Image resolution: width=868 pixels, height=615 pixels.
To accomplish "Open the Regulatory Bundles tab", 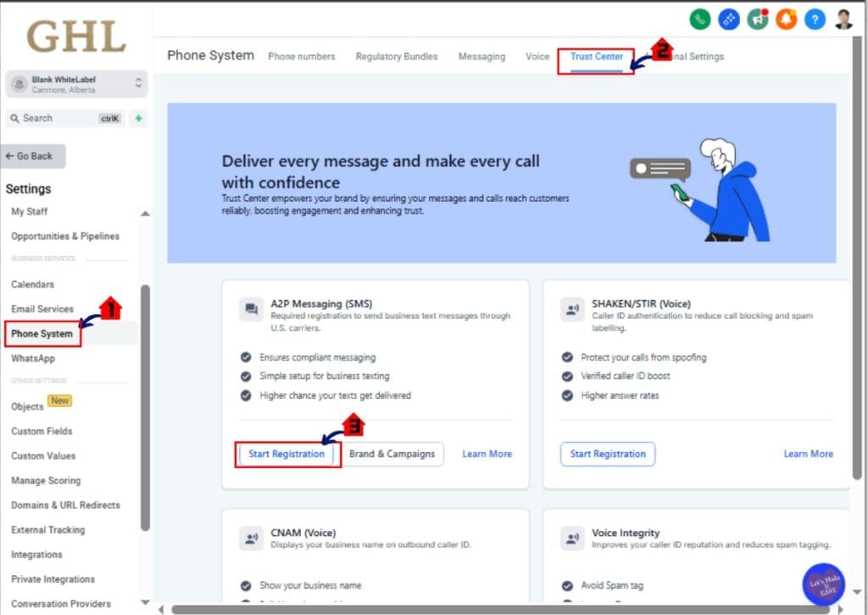I will coord(397,57).
